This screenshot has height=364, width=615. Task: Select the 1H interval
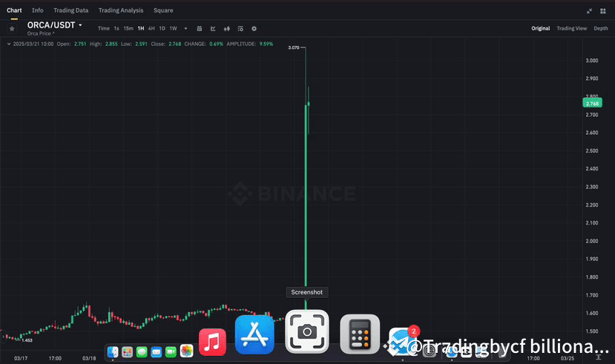tap(141, 29)
